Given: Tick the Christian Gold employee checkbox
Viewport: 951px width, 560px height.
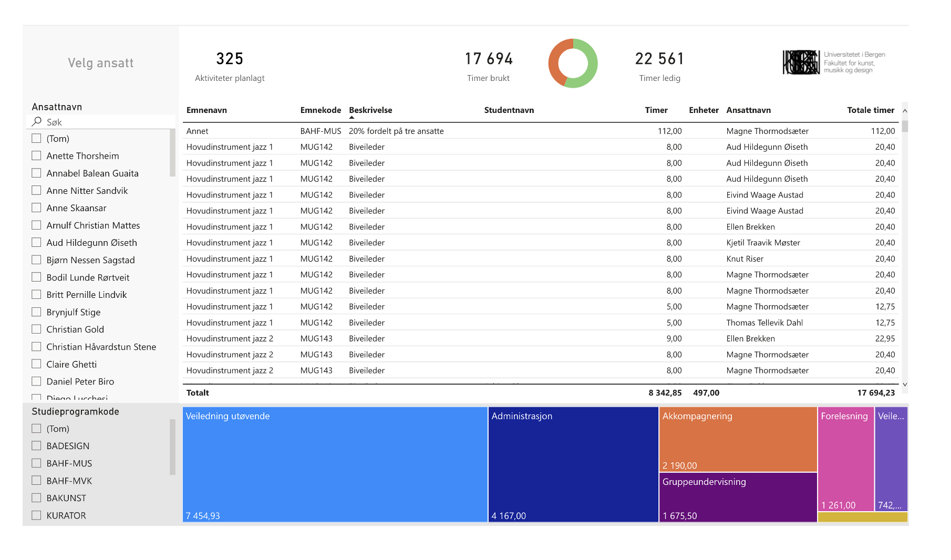Looking at the screenshot, I should [x=36, y=329].
